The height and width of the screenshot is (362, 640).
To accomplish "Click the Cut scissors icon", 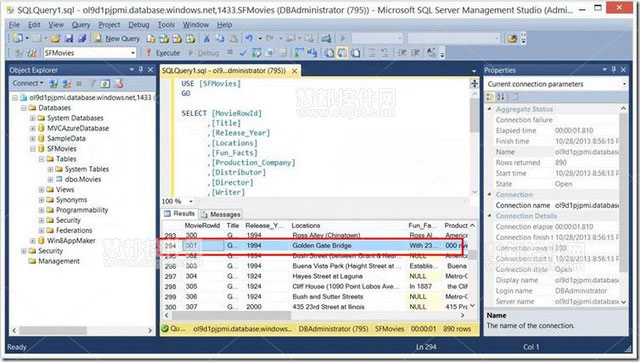I will click(207, 39).
